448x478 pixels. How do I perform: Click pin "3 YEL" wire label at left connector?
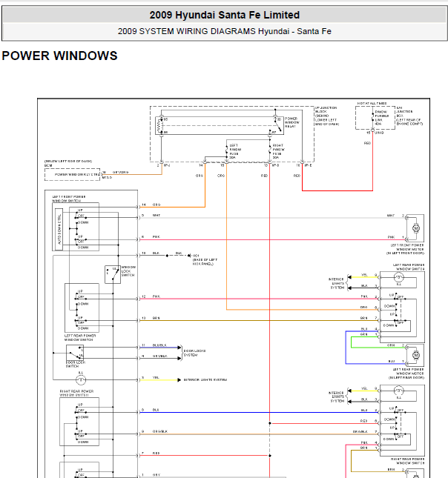(151, 377)
